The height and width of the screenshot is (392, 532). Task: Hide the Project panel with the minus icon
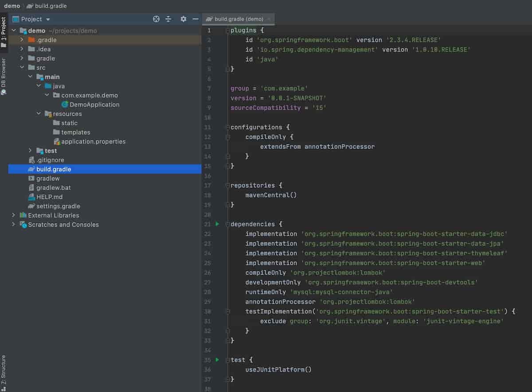tap(196, 19)
